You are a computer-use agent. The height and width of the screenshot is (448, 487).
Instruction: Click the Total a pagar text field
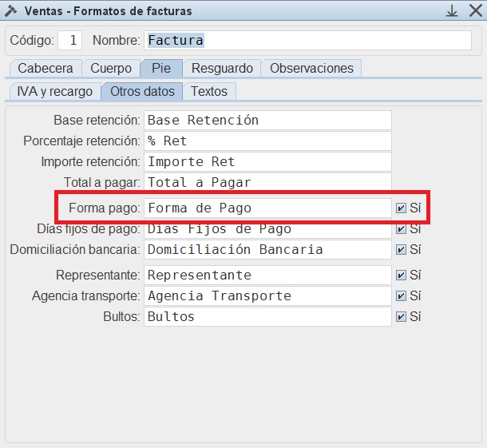[267, 183]
